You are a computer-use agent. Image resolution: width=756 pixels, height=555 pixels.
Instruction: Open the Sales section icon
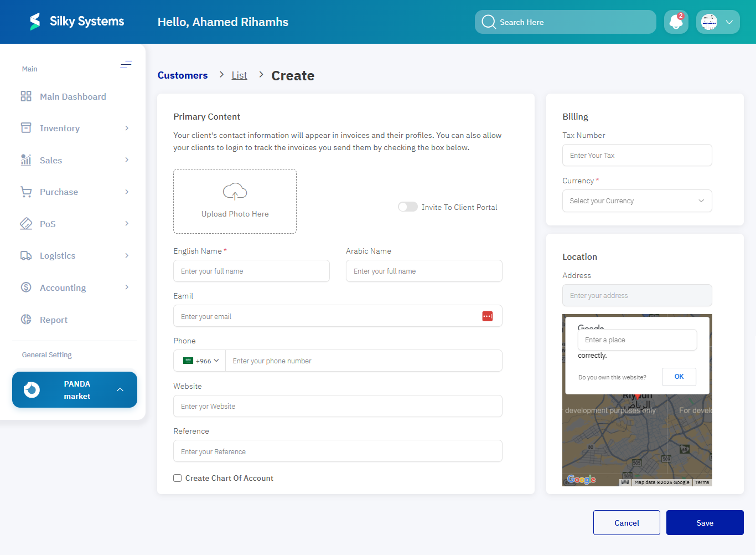[x=25, y=160]
